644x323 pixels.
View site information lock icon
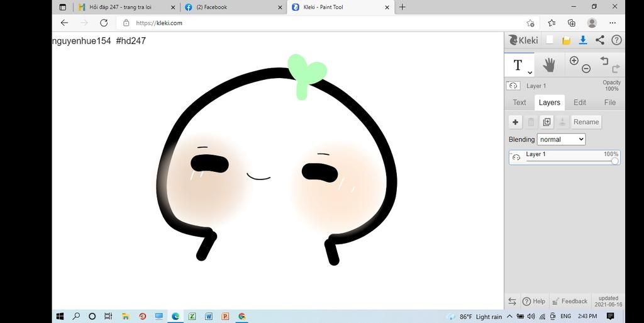(x=126, y=23)
